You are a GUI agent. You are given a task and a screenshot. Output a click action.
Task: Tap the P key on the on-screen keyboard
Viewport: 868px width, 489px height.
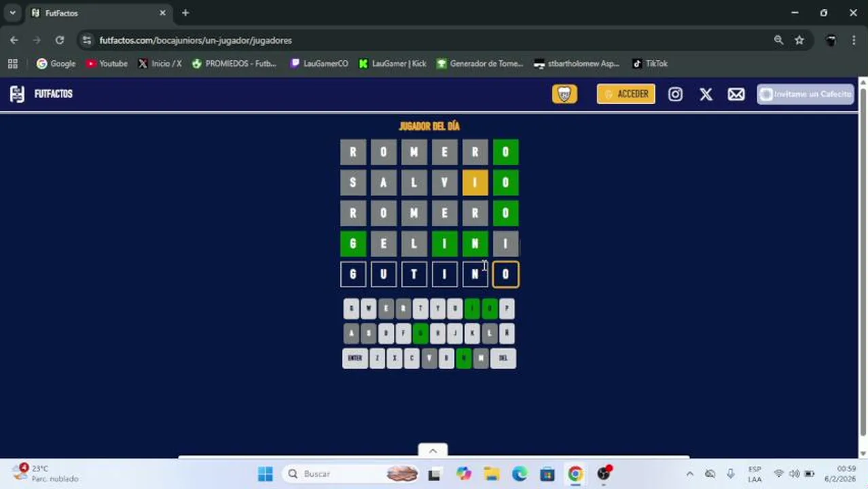[507, 309]
